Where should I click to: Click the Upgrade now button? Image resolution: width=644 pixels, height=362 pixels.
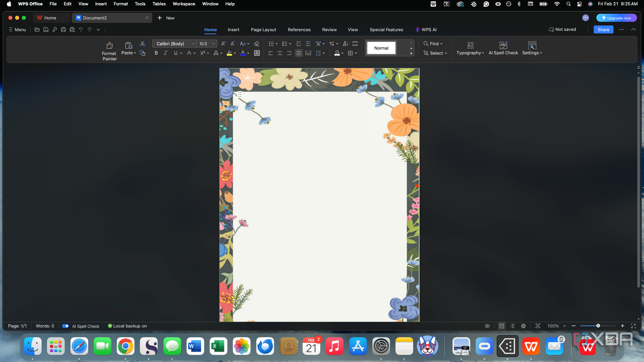pos(616,18)
